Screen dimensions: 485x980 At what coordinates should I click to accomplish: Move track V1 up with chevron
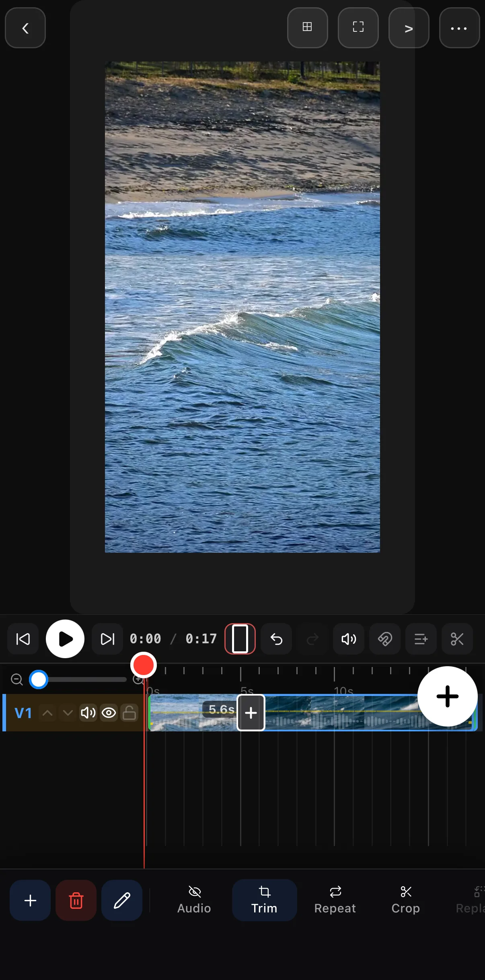click(47, 713)
